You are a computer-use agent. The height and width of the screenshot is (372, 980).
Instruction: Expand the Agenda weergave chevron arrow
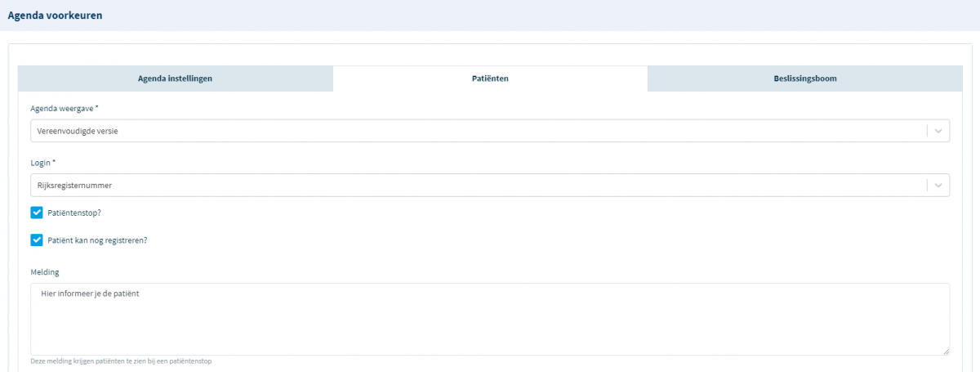[x=938, y=131]
